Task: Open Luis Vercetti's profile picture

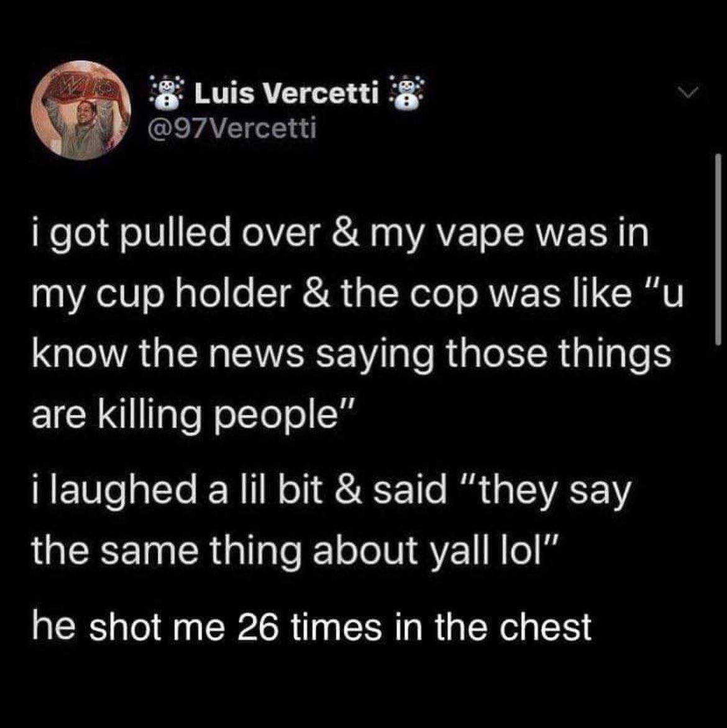Action: (81, 111)
